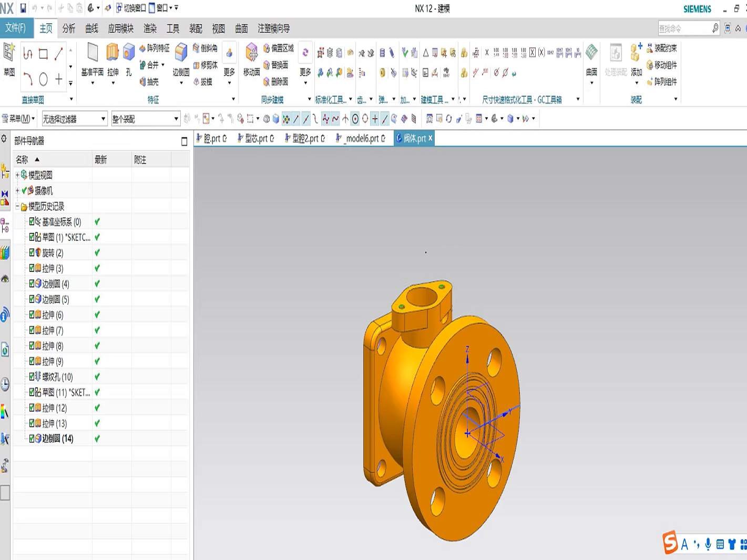Image resolution: width=747 pixels, height=560 pixels.
Task: Click the part navigator maximize box icon
Action: [184, 141]
